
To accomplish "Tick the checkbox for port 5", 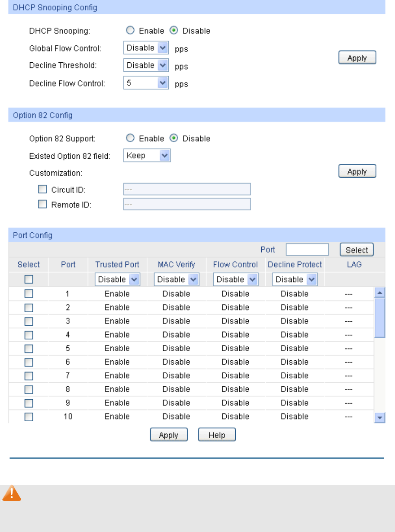I will [29, 348].
